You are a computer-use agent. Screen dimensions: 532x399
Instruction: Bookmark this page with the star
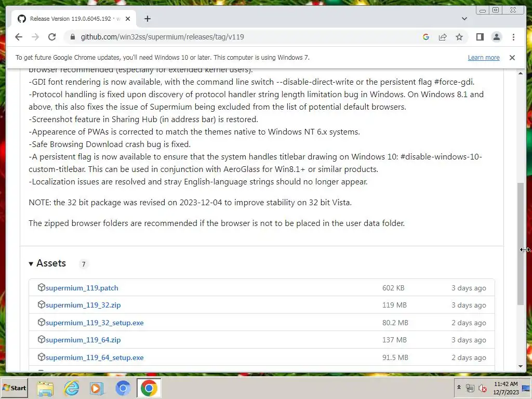coord(459,37)
